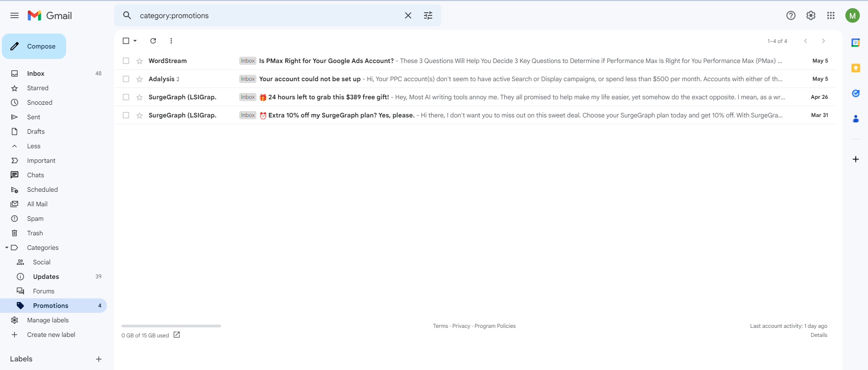Image resolution: width=868 pixels, height=370 pixels.
Task: Select the Promotions category
Action: [53, 306]
